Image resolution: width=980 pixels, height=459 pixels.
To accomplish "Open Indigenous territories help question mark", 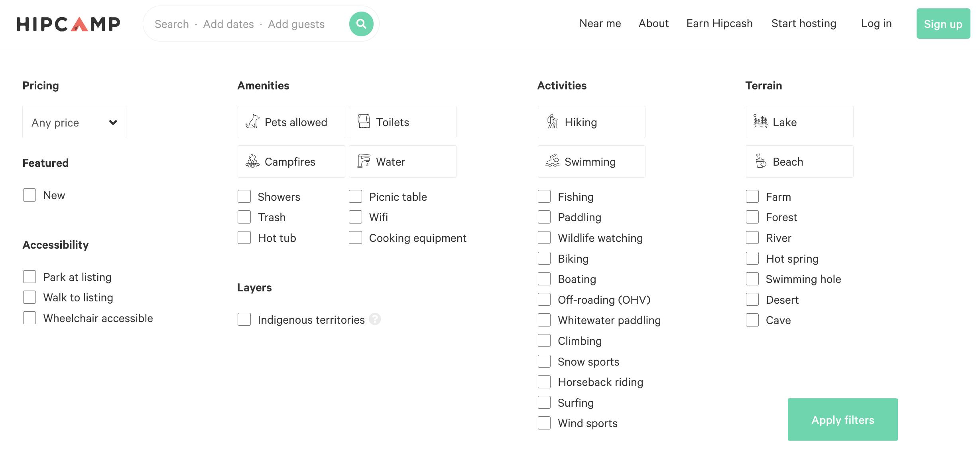I will [x=375, y=319].
